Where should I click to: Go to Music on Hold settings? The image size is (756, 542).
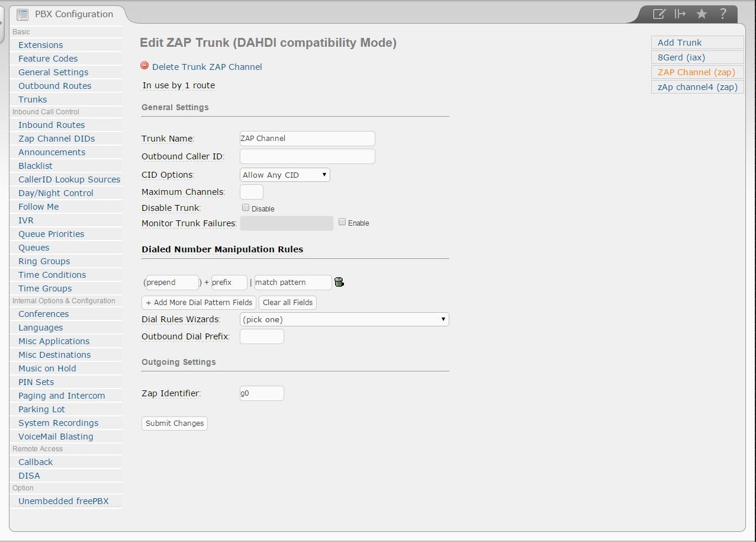coord(47,368)
